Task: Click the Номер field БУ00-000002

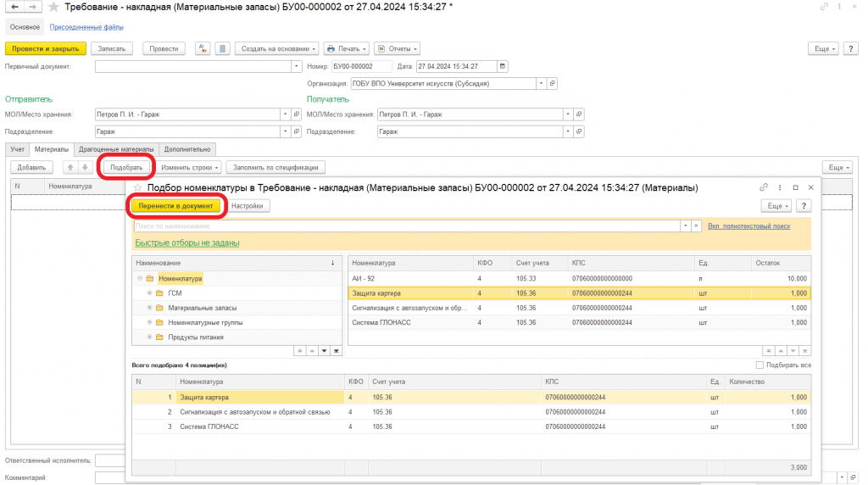Action: pyautogui.click(x=361, y=66)
